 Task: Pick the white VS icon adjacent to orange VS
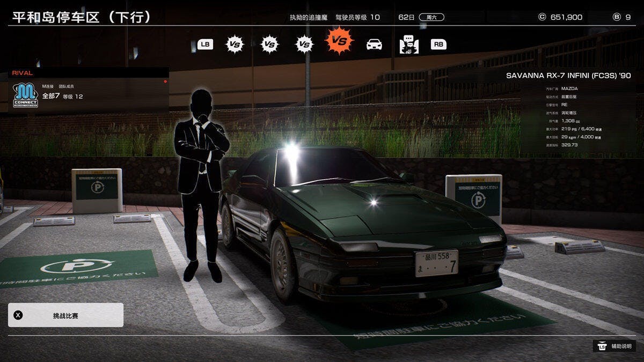[x=304, y=44]
